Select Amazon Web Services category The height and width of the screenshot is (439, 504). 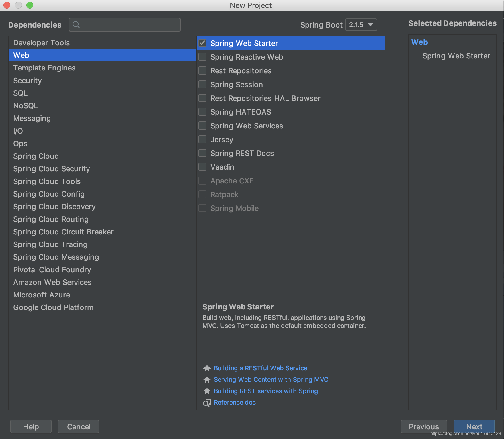(x=102, y=282)
